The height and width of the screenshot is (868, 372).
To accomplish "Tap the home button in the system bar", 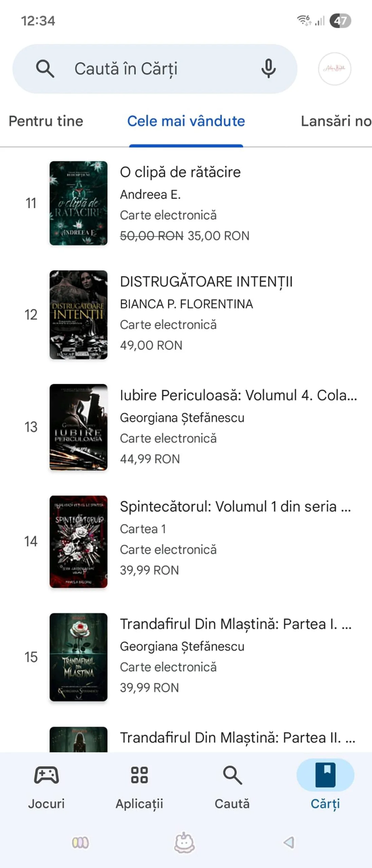I will (x=184, y=843).
